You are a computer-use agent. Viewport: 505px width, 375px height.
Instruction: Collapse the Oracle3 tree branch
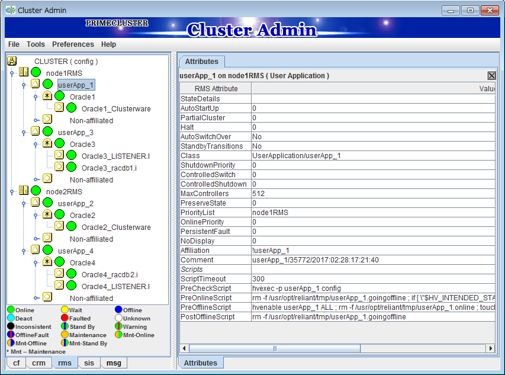(x=36, y=144)
